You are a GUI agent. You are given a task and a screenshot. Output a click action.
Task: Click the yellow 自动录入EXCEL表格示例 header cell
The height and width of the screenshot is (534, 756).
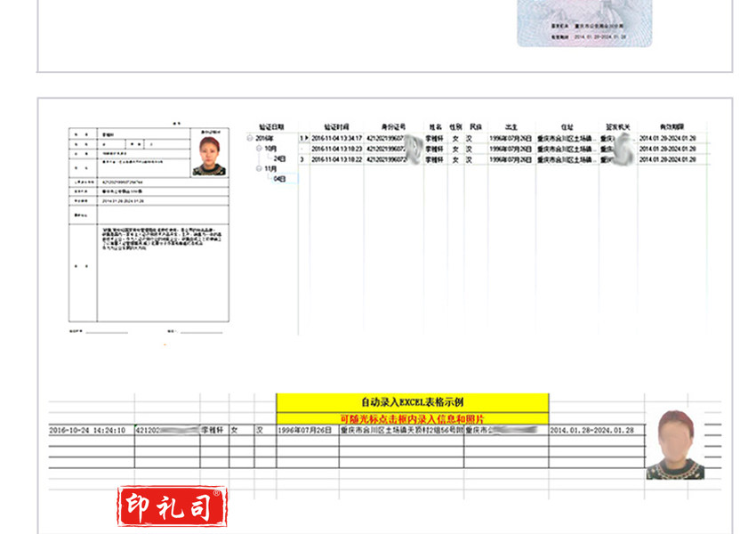[412, 402]
